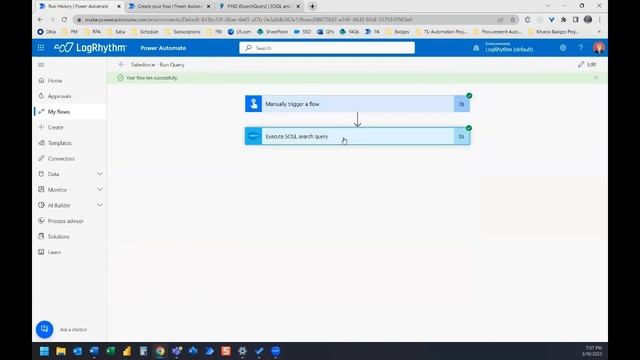Open the taskbar clock and date
The image size is (640, 360).
point(592,351)
